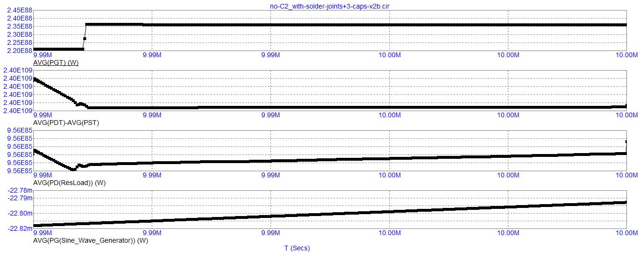Select the AVG(PD(ResLoad)) (W) trace label
644x258 pixels.
[69, 183]
